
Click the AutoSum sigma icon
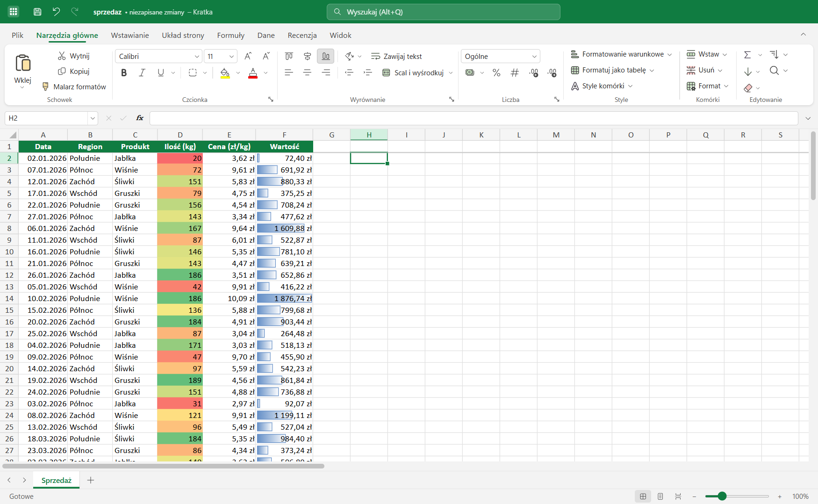point(747,55)
